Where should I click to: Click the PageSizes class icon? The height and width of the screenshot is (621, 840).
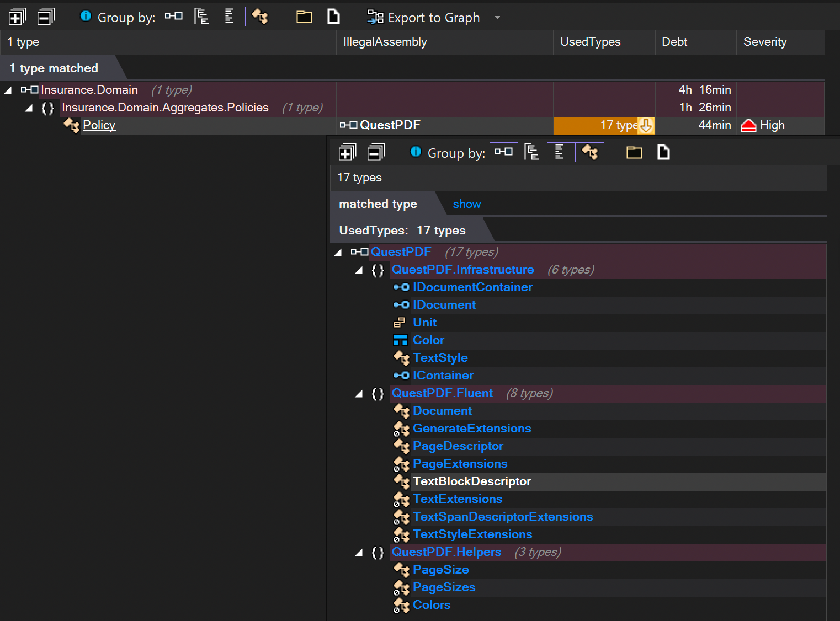401,587
